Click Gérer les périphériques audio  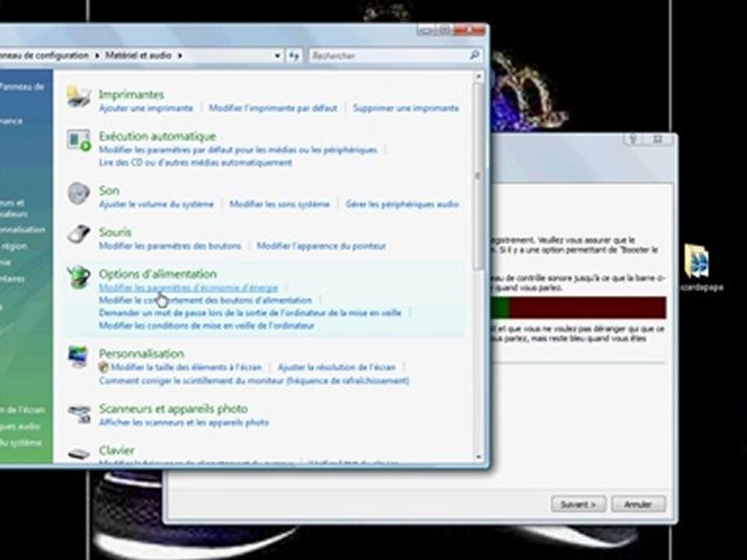(x=402, y=205)
